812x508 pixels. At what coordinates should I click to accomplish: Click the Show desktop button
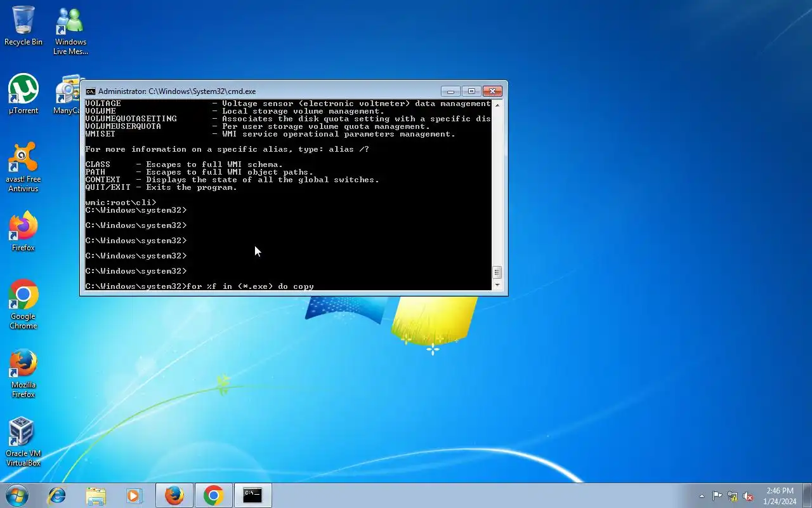click(x=807, y=495)
